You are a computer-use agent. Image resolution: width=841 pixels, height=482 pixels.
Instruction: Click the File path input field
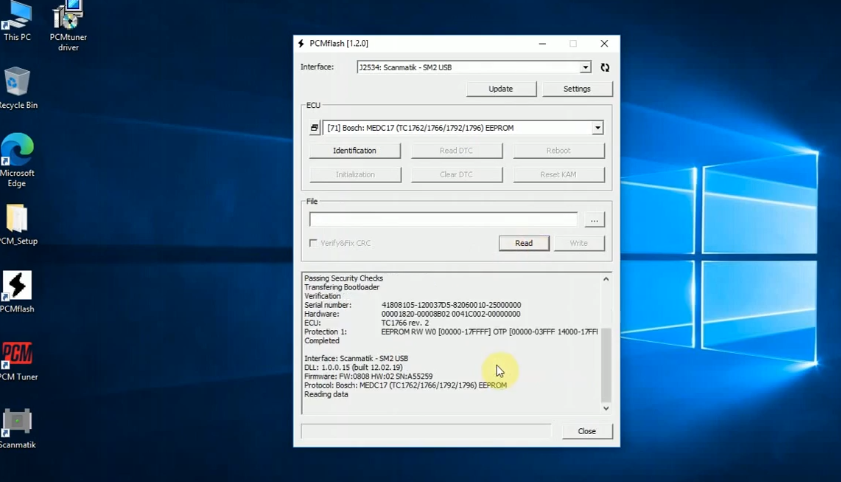pyautogui.click(x=444, y=219)
